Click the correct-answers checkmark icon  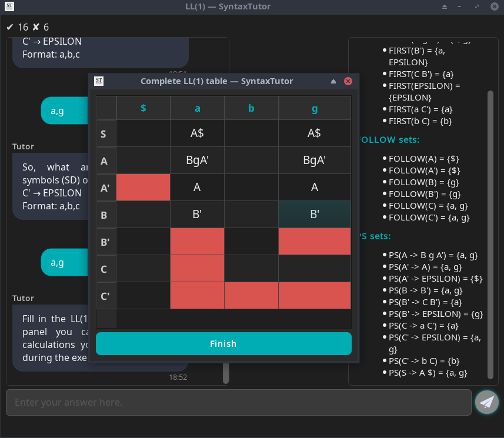(10, 27)
